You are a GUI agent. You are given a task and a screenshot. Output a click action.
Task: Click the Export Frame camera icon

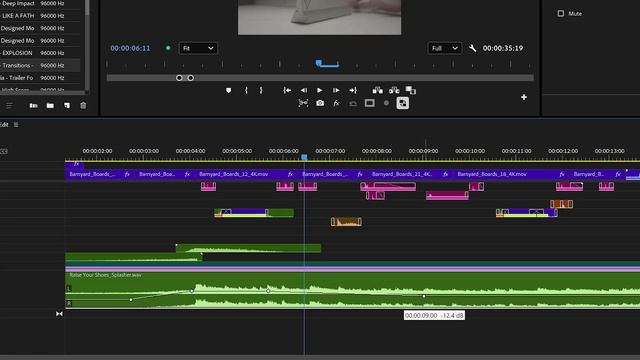coord(320,103)
